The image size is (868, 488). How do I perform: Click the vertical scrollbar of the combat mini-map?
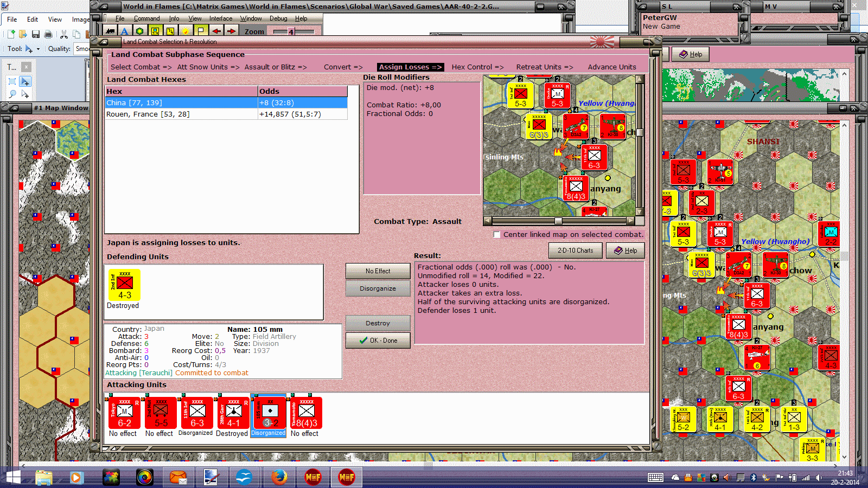point(640,145)
